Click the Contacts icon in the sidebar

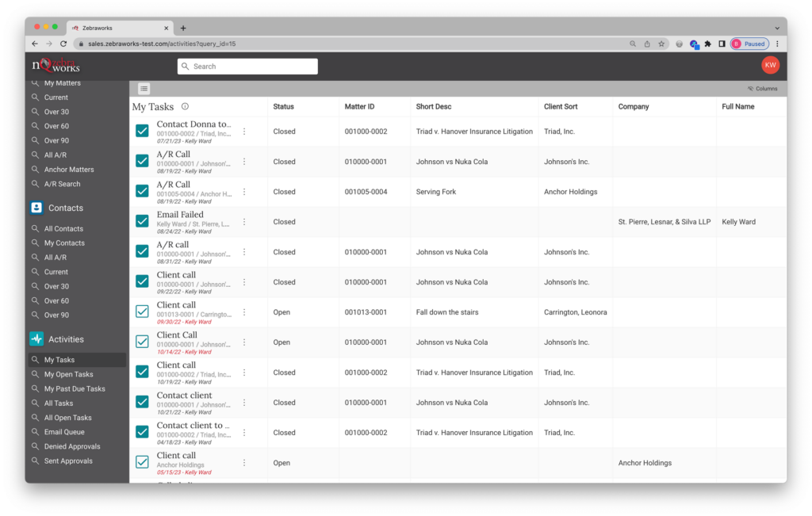click(x=35, y=207)
